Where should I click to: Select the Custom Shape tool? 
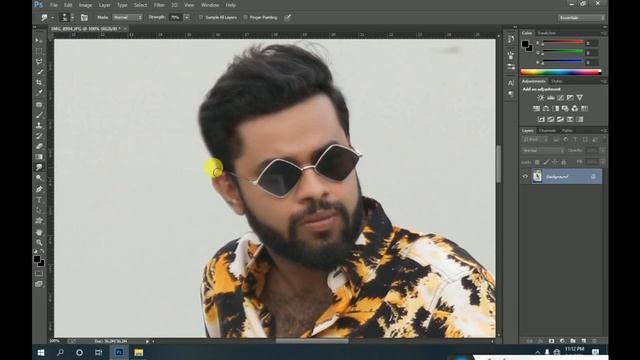coord(39,221)
